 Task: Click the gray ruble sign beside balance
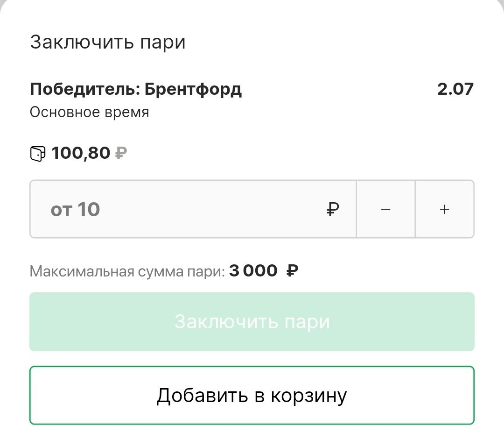(121, 153)
